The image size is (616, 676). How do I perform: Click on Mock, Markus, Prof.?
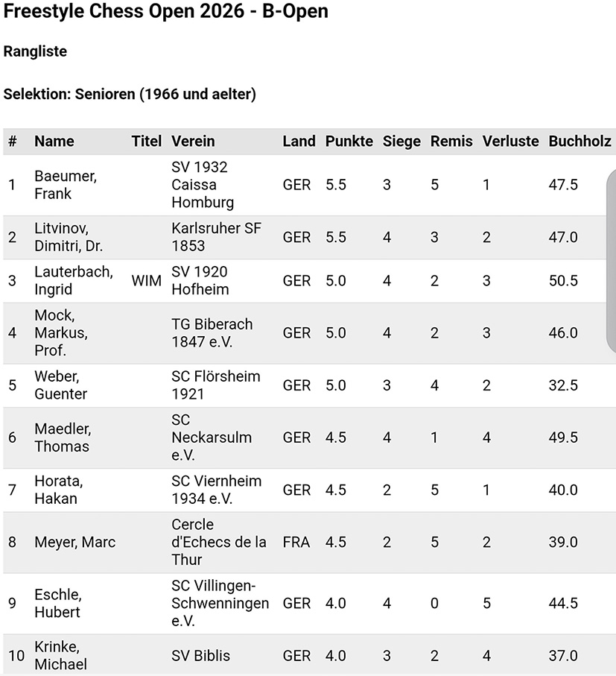pos(61,332)
